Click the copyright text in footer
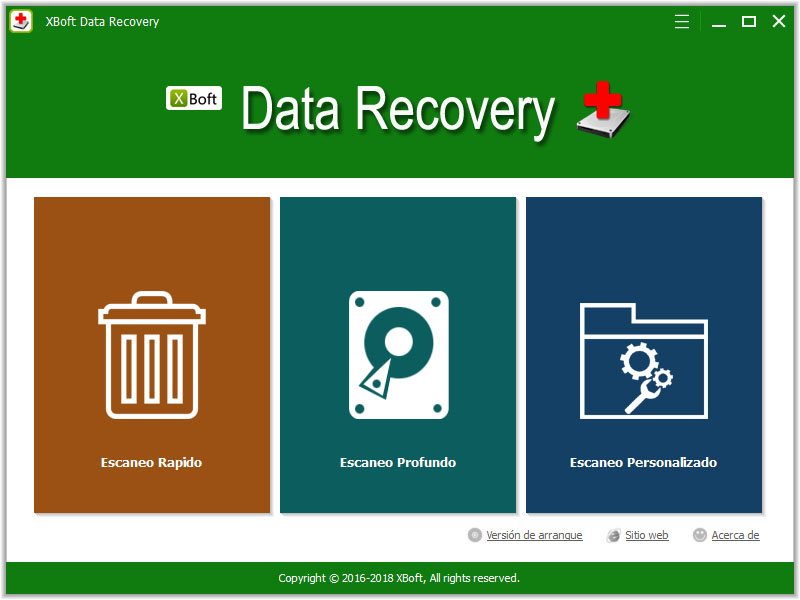 tap(399, 578)
